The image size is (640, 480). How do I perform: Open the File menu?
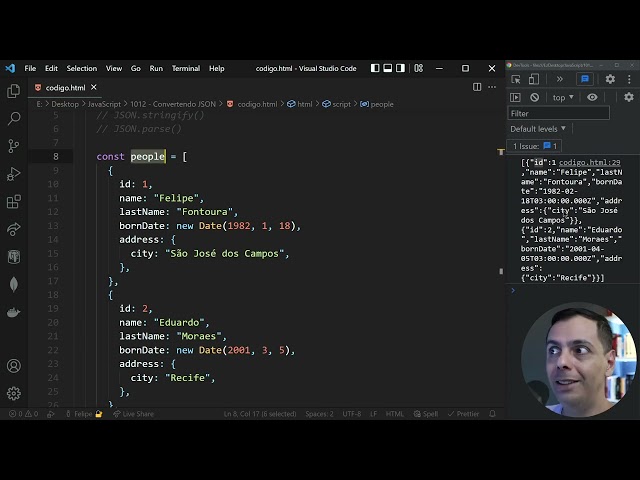tap(30, 68)
